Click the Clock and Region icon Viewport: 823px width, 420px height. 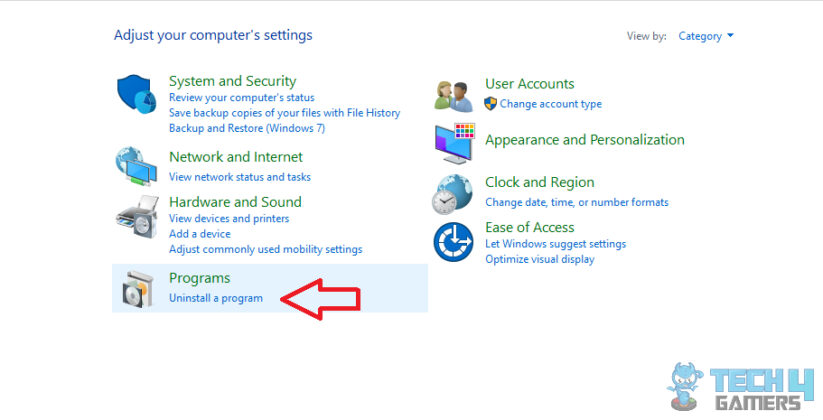454,192
